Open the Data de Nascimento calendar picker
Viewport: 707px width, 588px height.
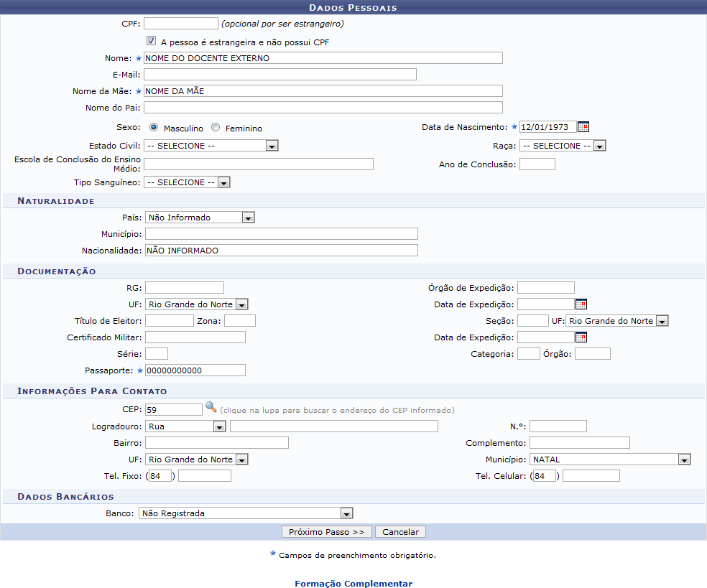(x=583, y=127)
